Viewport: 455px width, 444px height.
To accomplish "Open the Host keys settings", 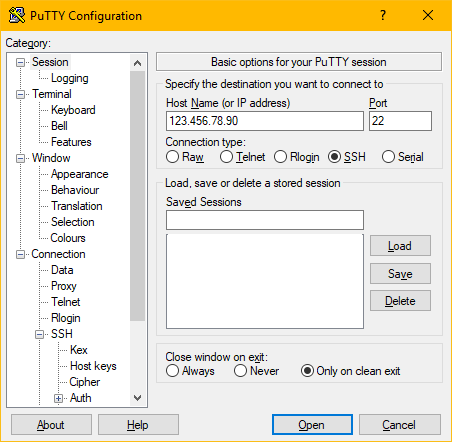I will [93, 366].
